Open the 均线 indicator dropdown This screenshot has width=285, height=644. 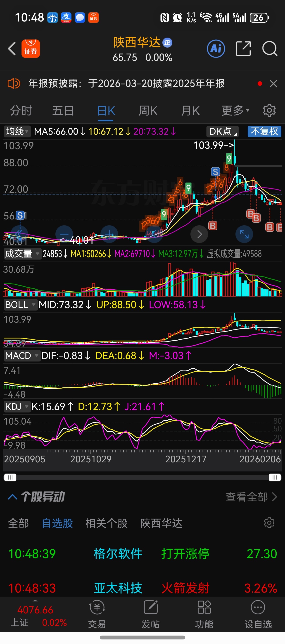click(17, 131)
